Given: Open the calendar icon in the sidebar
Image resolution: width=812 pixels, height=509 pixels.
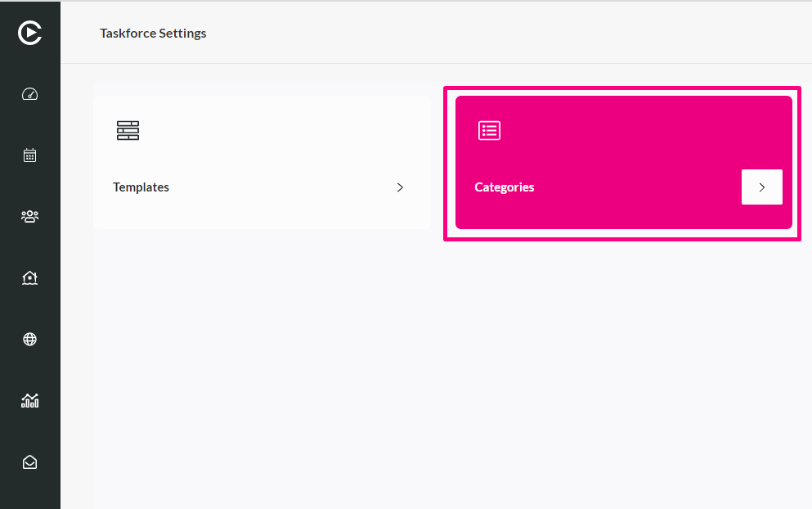Looking at the screenshot, I should [x=29, y=155].
